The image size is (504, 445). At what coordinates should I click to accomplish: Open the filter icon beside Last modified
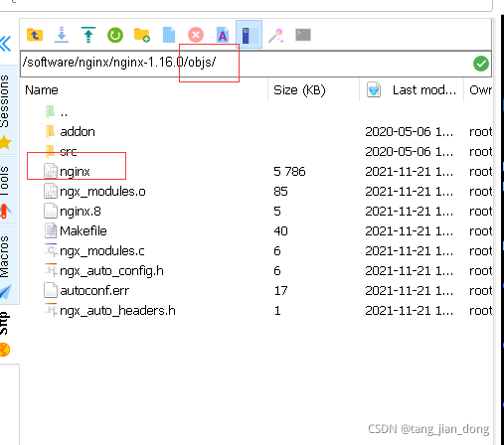pos(374,89)
